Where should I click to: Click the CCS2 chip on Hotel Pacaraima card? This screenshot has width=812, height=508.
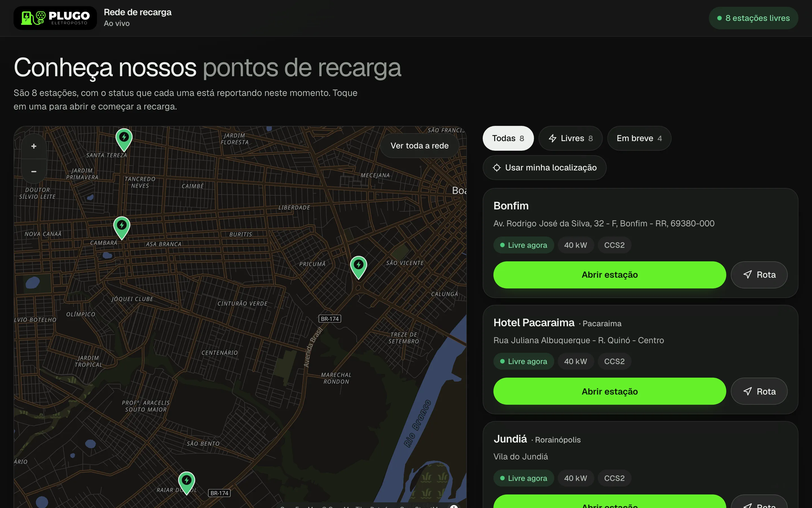614,362
